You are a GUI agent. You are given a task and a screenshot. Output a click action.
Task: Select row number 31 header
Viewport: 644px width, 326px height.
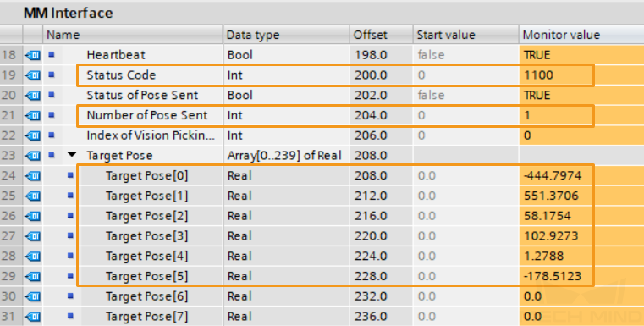click(x=8, y=317)
